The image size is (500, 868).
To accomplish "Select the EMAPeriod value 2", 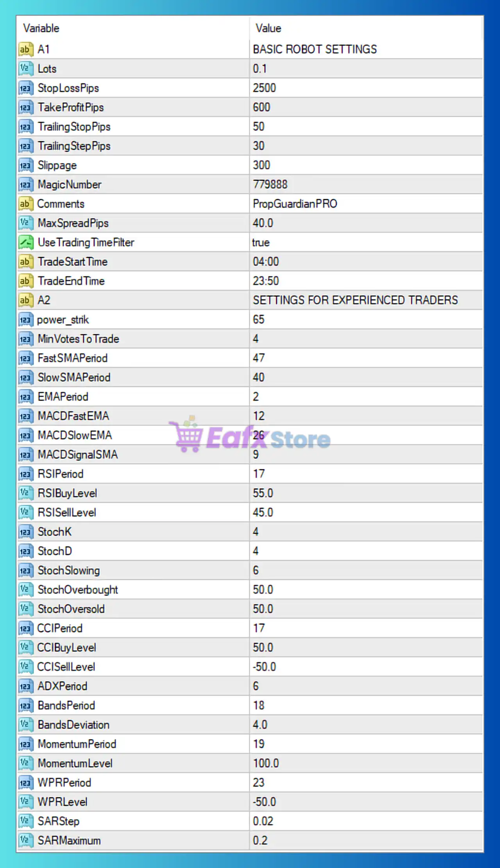I will 256,397.
